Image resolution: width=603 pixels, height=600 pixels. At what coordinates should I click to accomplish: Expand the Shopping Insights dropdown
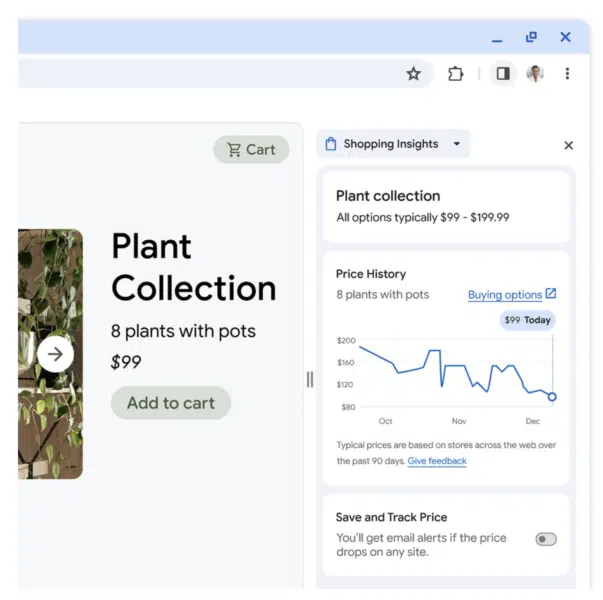pyautogui.click(x=456, y=144)
